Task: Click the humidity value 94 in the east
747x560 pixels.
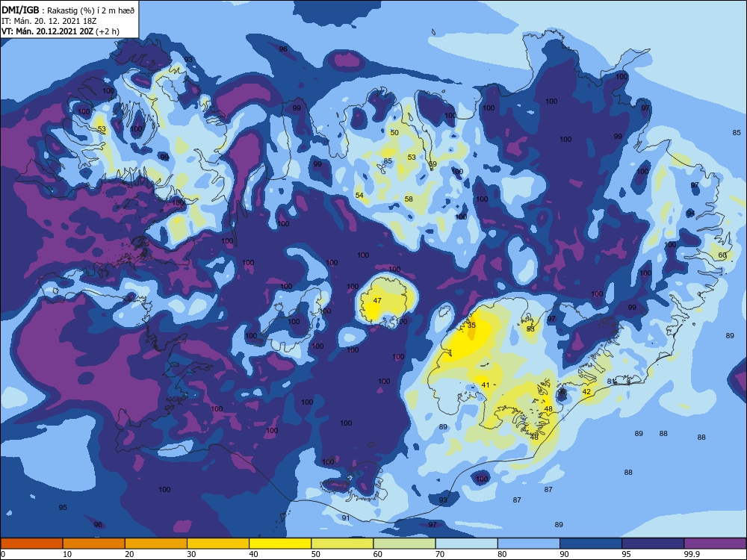Action: pyautogui.click(x=691, y=213)
